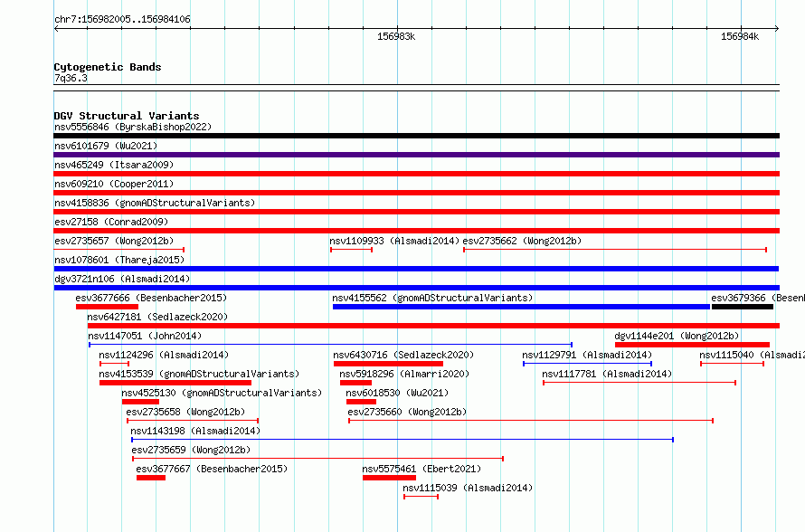
Task: Open nsv609210 (Cooper2011) variant details
Action: [114, 184]
